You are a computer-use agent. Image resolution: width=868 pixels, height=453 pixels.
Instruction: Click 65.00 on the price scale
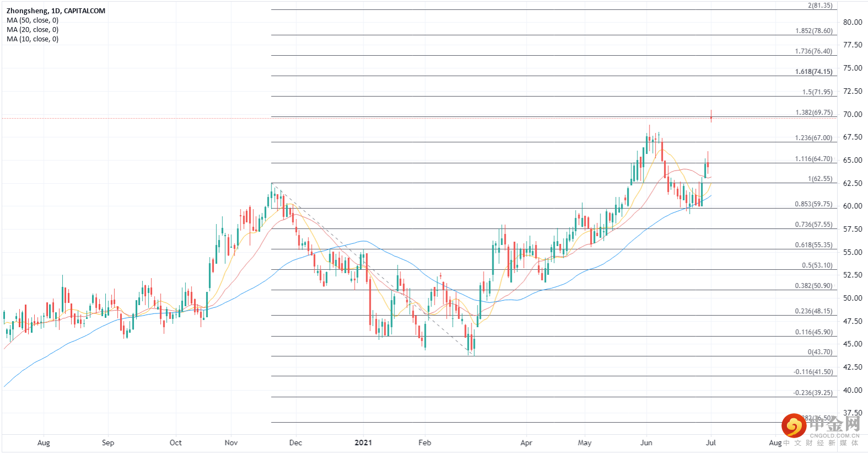pos(853,160)
